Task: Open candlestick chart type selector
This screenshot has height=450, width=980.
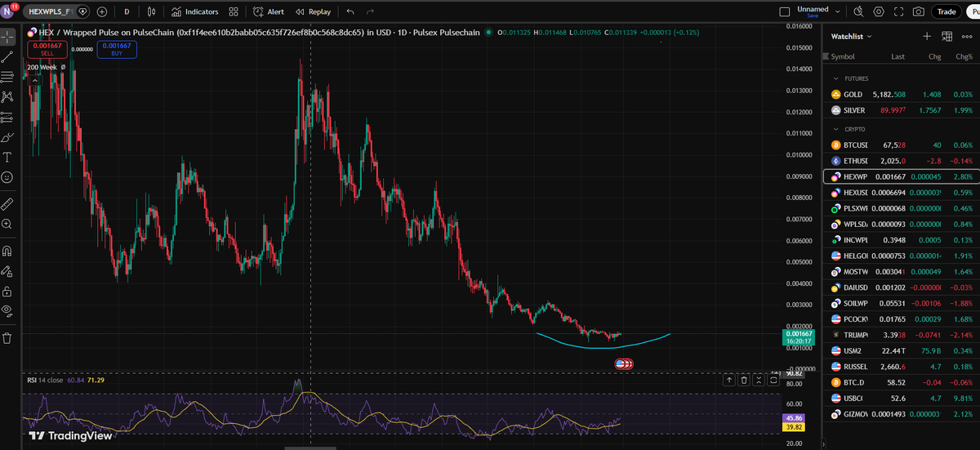Action: [152, 11]
